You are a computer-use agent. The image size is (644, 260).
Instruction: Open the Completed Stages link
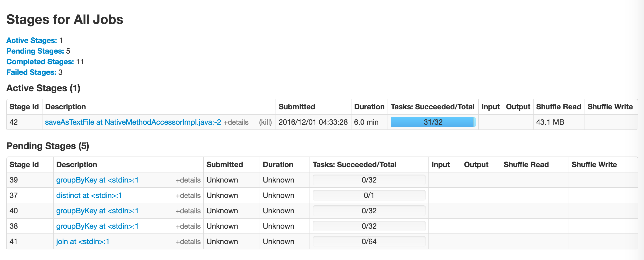tap(40, 62)
